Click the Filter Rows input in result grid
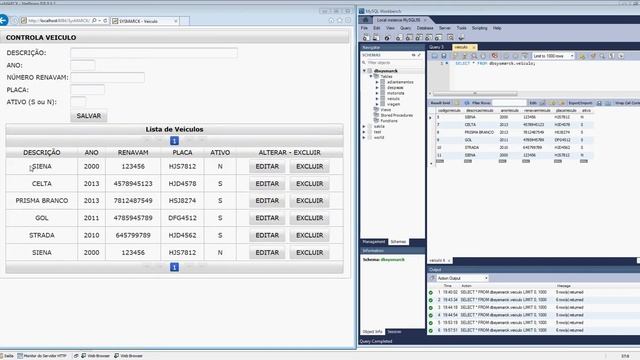 (x=509, y=103)
